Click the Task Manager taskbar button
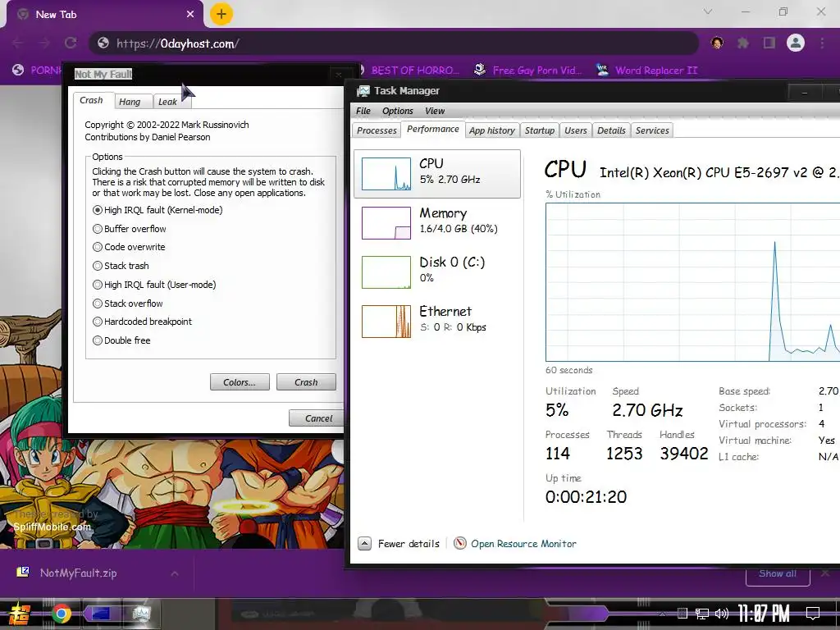The height and width of the screenshot is (630, 840). point(141,614)
